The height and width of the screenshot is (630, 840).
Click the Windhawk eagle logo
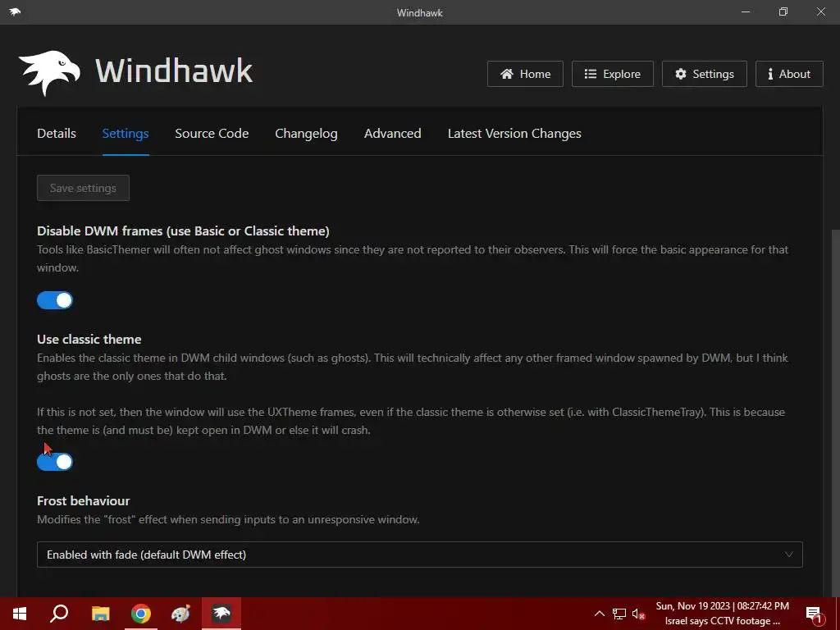tap(48, 73)
